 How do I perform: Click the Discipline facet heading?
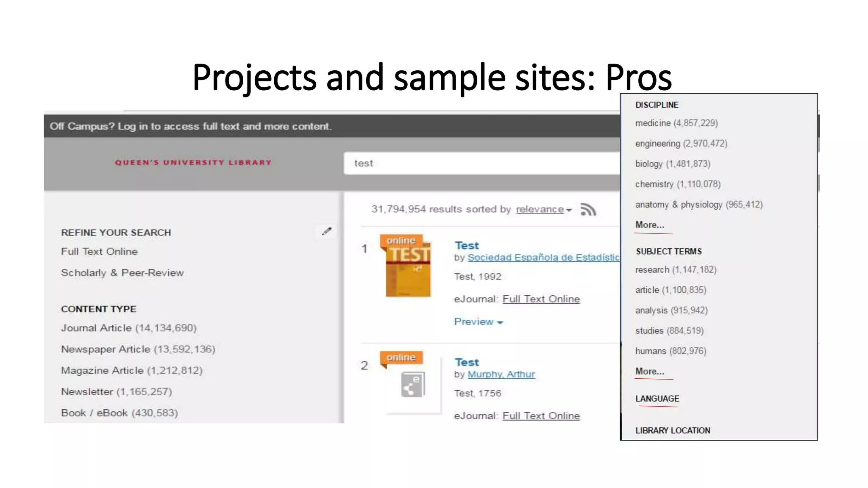tap(657, 105)
